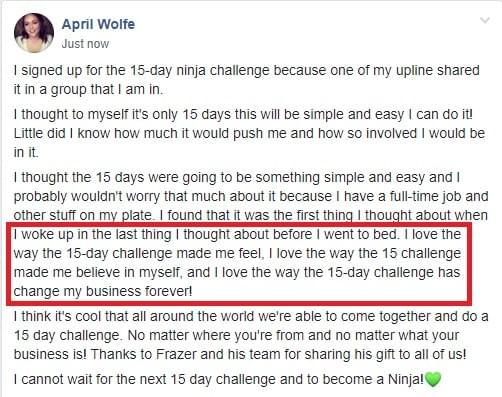The width and height of the screenshot is (502, 397).
Task: Click April Wolfe's profile picture
Action: pyautogui.click(x=34, y=33)
